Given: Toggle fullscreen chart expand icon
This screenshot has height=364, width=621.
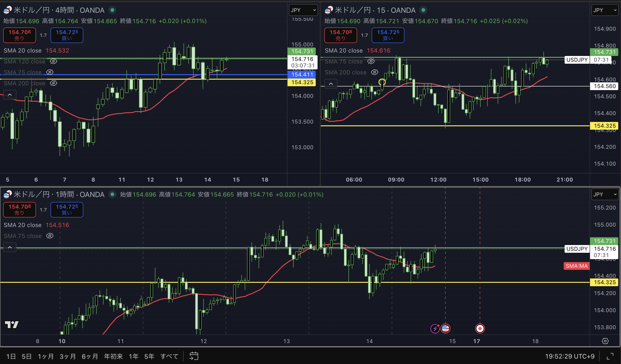Looking at the screenshot, I should 610,356.
